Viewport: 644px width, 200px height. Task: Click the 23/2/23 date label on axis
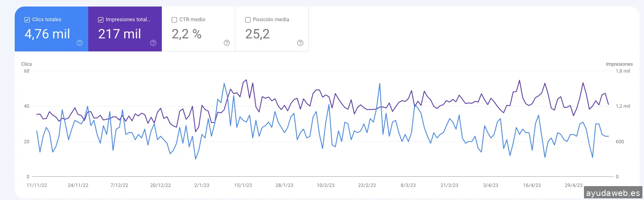(x=367, y=185)
